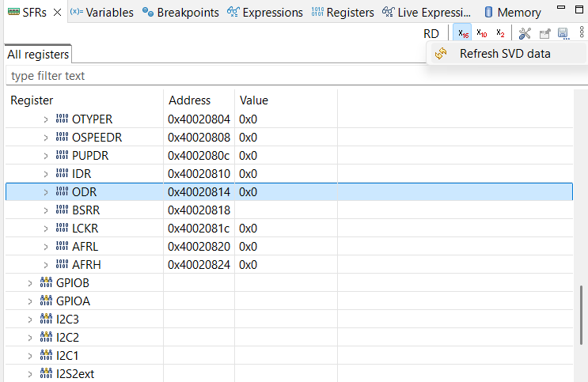Viewport: 588px width, 382px height.
Task: Select the address 0x40020818 cell
Action: coord(199,210)
